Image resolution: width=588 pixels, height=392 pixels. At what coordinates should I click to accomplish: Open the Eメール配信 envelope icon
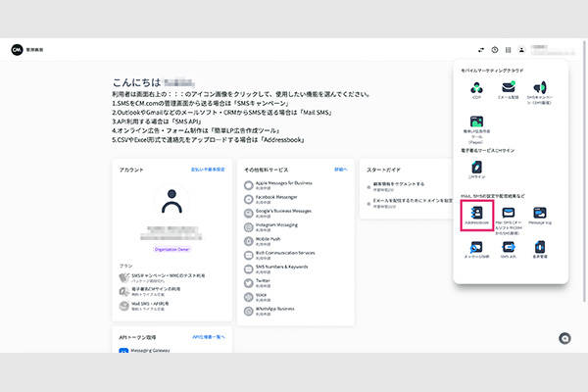[x=509, y=89]
